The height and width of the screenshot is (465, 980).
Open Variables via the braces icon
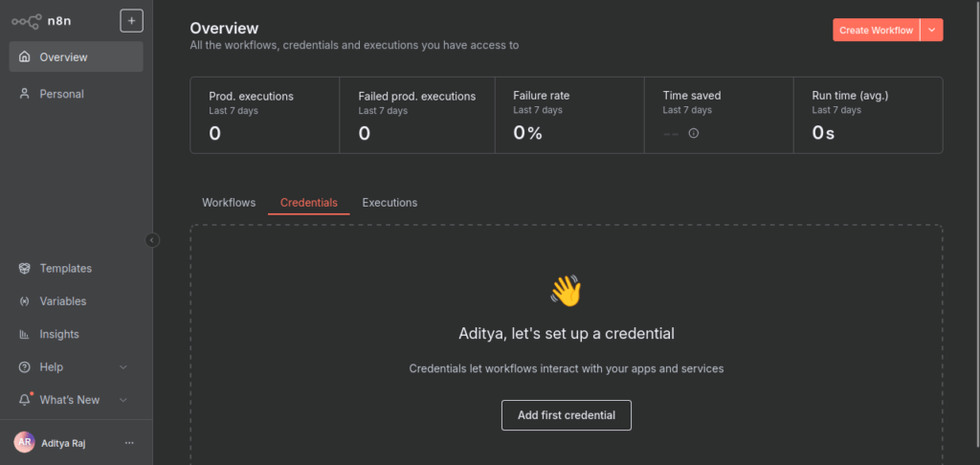[x=25, y=301]
